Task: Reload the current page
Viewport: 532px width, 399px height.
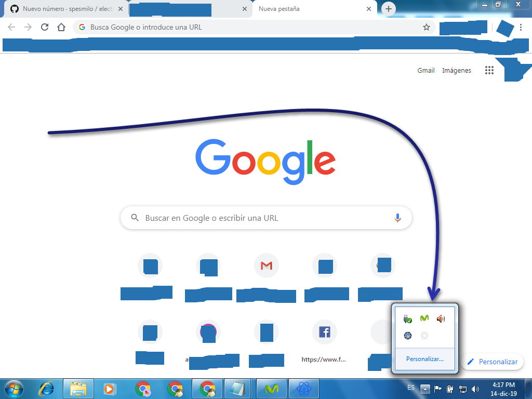Action: coord(45,27)
